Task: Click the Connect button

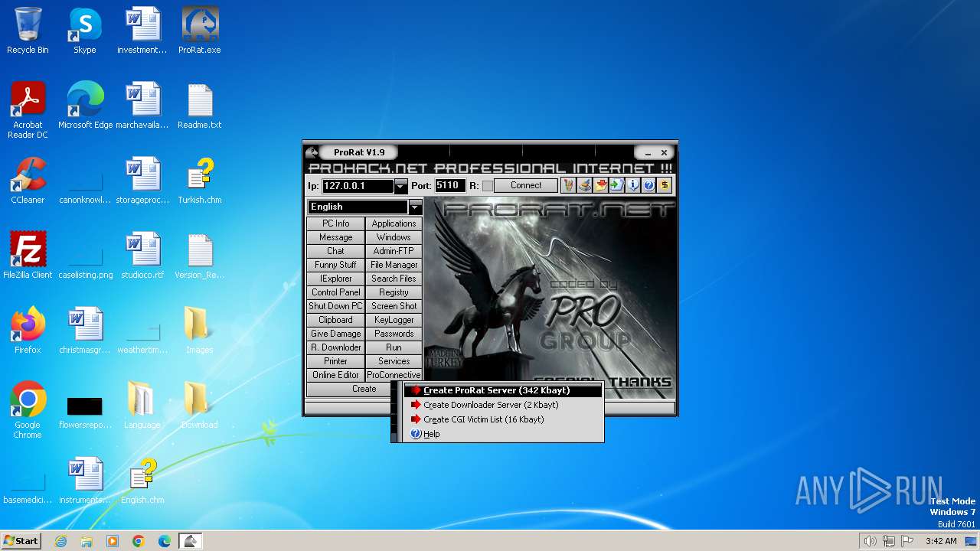Action: [x=526, y=185]
